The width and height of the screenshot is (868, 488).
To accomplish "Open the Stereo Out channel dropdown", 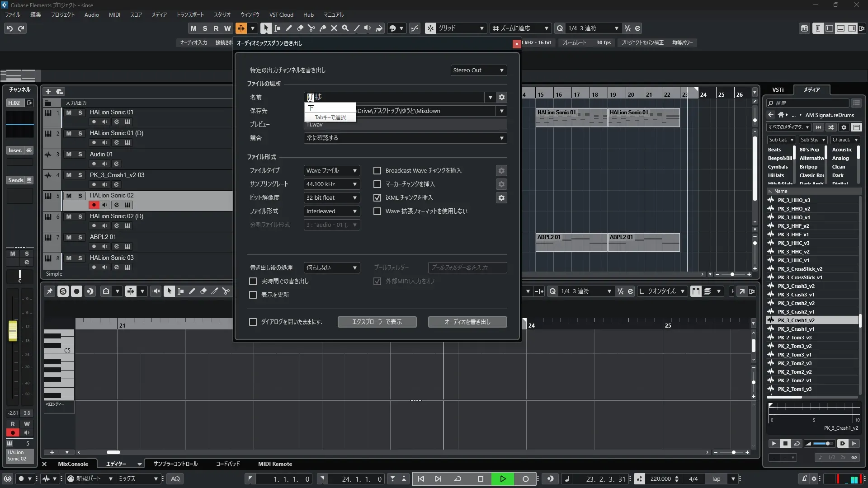I will (478, 70).
